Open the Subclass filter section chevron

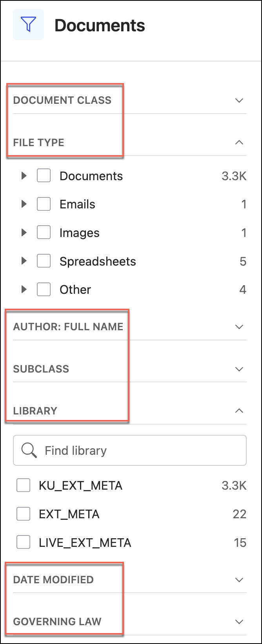coord(239,369)
